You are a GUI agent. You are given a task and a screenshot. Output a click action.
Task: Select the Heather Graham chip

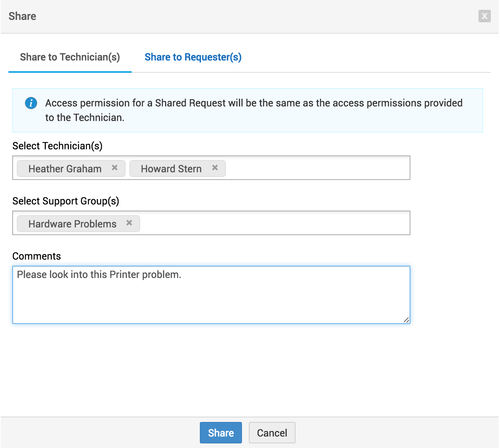coord(65,169)
